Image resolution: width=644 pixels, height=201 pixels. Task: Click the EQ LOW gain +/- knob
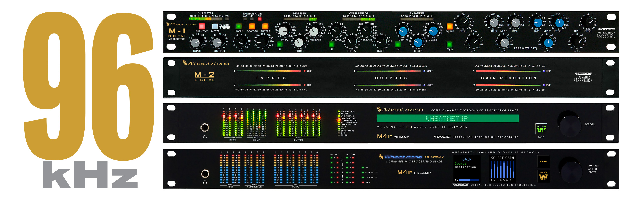coord(474,42)
